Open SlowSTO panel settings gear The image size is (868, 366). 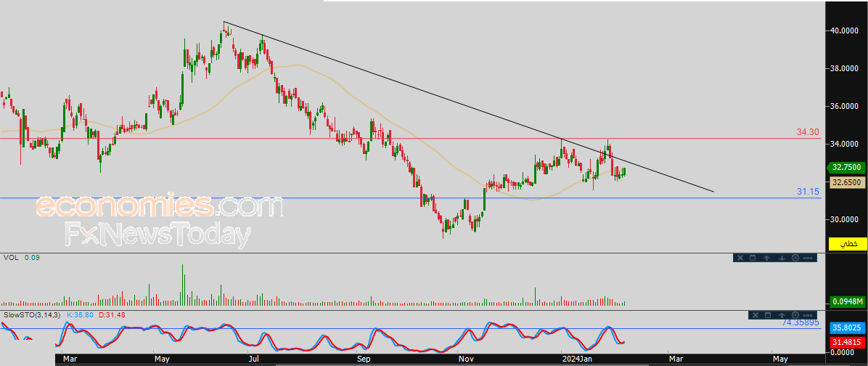pyautogui.click(x=795, y=315)
